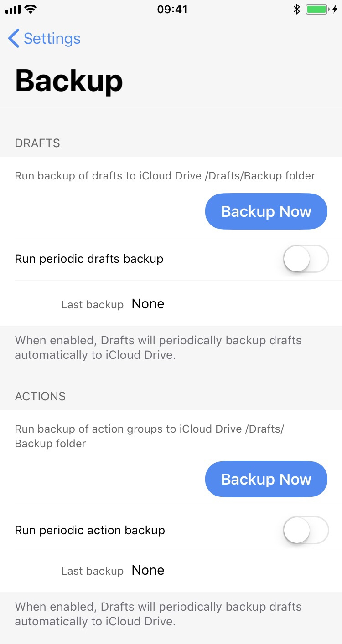Tap the cellular signal bars icon
Image resolution: width=342 pixels, height=644 pixels.
click(x=13, y=10)
